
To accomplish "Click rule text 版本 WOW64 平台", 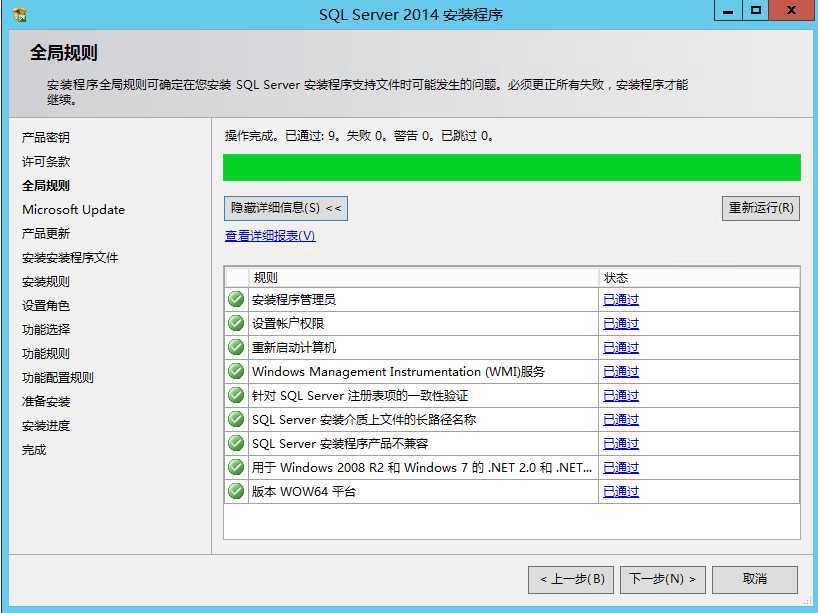I will coord(304,492).
